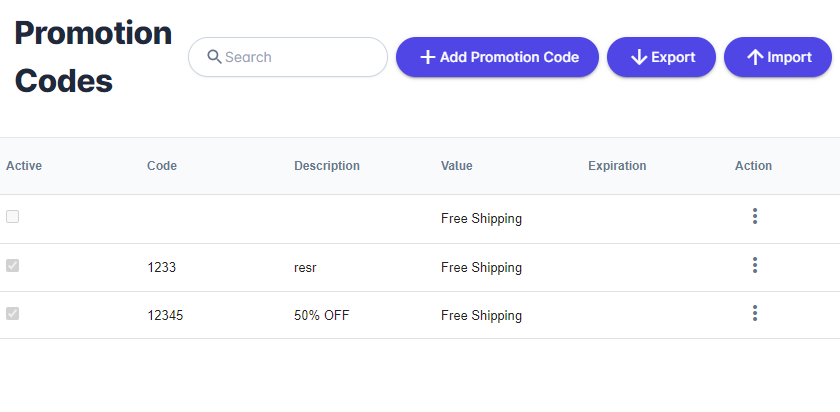Toggle the unchecked Active checkbox in first row
The height and width of the screenshot is (412, 840).
[x=12, y=216]
